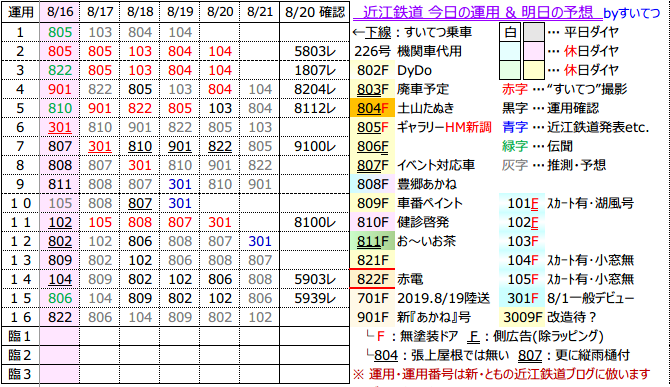This screenshot has height=387, width=670.
Task: Click the 226号 機関車代用 note
Action: pyautogui.click(x=408, y=51)
